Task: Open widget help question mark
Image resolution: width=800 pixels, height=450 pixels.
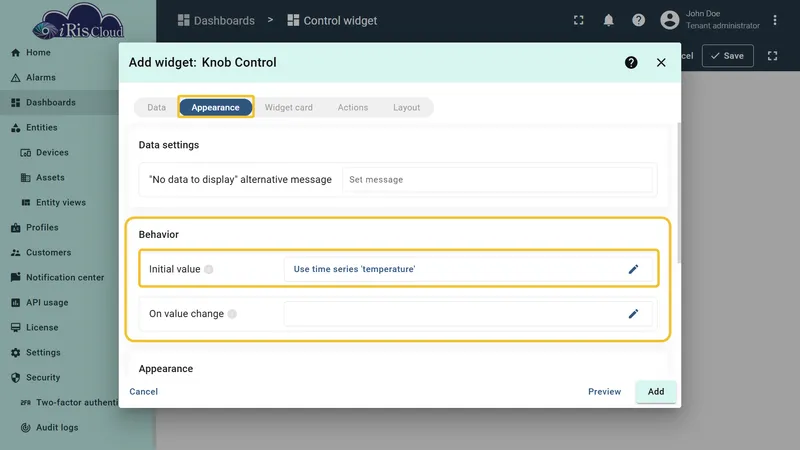Action: (631, 62)
